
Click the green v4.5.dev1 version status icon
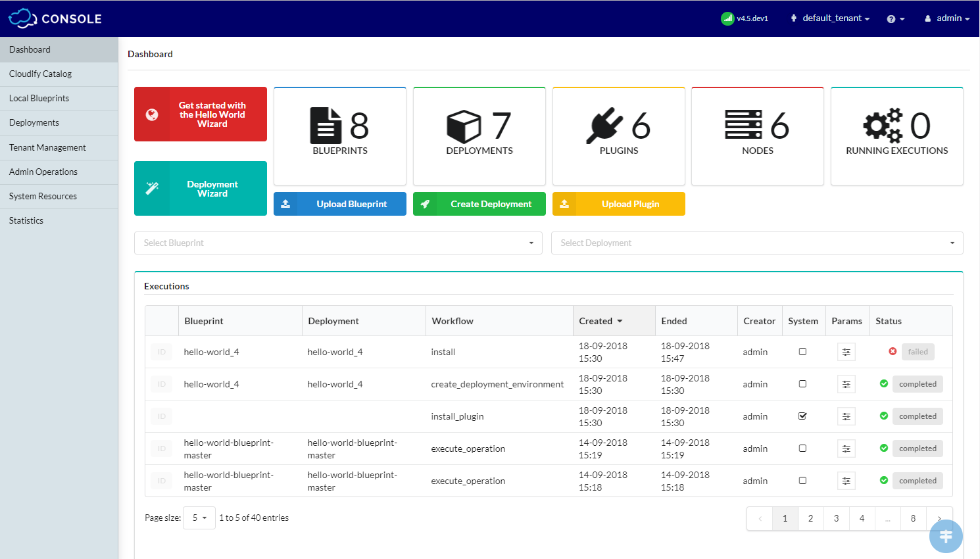click(x=727, y=18)
